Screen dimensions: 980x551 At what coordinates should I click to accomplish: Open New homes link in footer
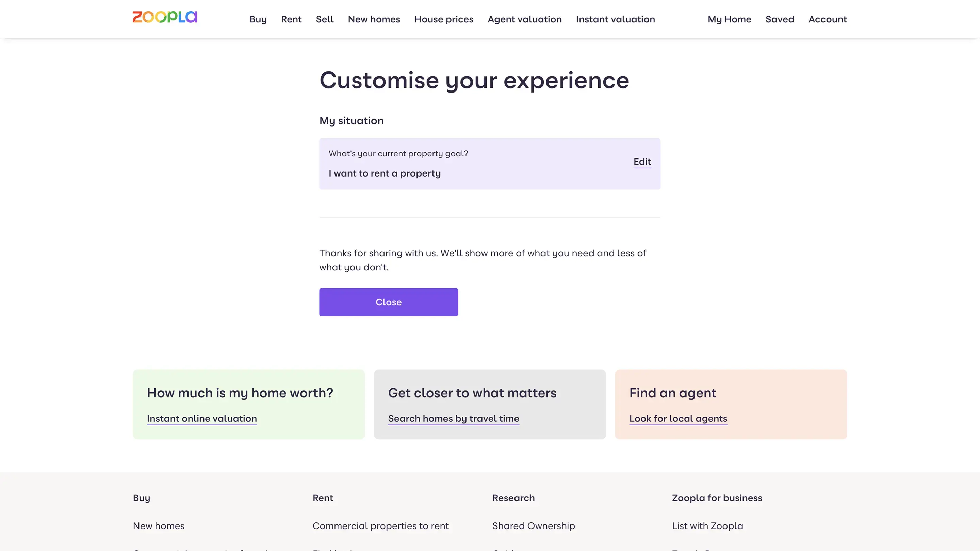point(159,526)
